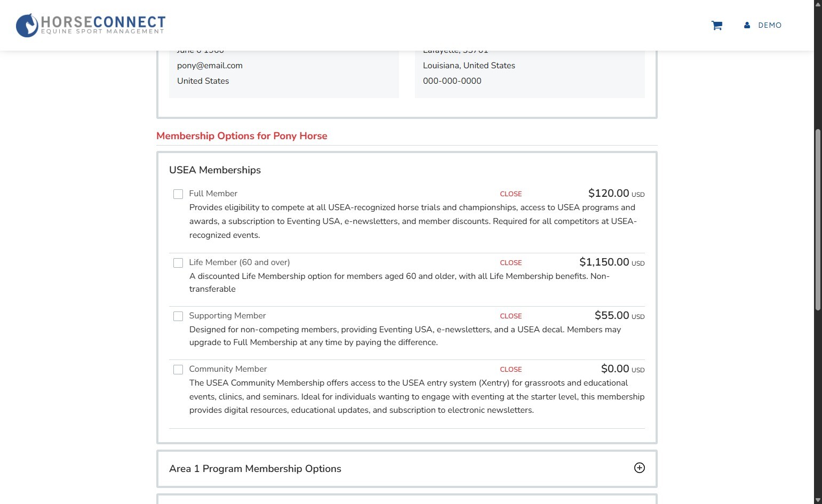Collapse Life Member description via CLOSE
822x504 pixels.
click(510, 263)
